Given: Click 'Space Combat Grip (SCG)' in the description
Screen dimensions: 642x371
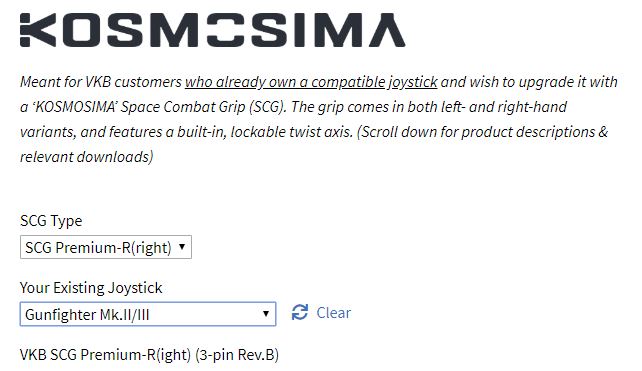Looking at the screenshot, I should (202, 107).
